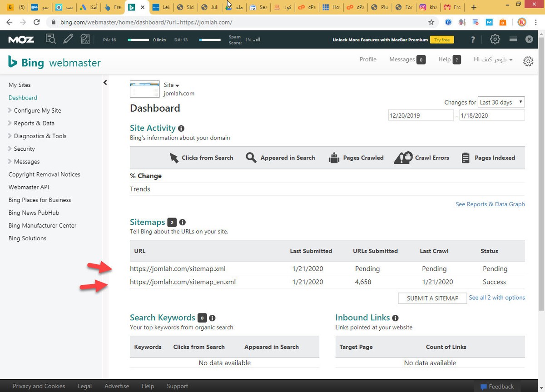Image resolution: width=545 pixels, height=392 pixels.
Task: Reload the page in browser
Action: (x=37, y=22)
